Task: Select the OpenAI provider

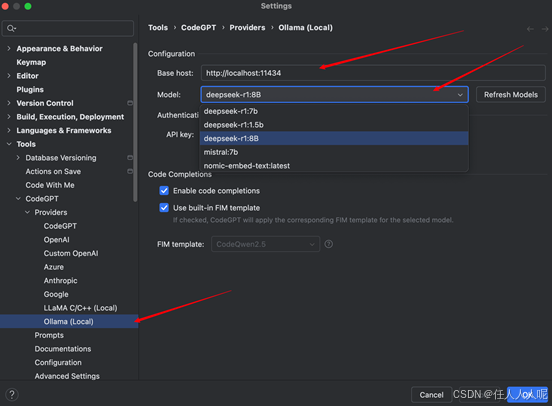Action: point(56,240)
